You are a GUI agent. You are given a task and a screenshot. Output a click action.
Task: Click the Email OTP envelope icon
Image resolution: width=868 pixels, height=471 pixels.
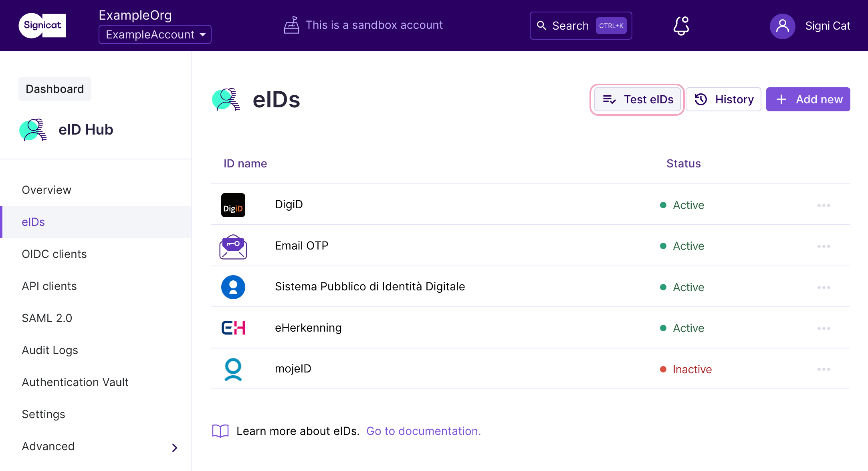point(233,246)
